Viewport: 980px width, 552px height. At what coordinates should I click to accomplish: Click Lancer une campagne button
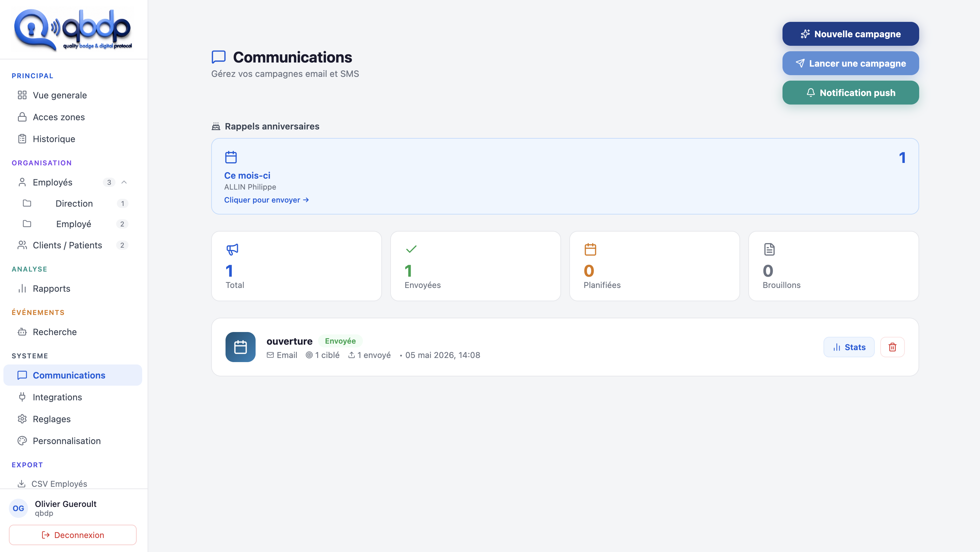[850, 63]
